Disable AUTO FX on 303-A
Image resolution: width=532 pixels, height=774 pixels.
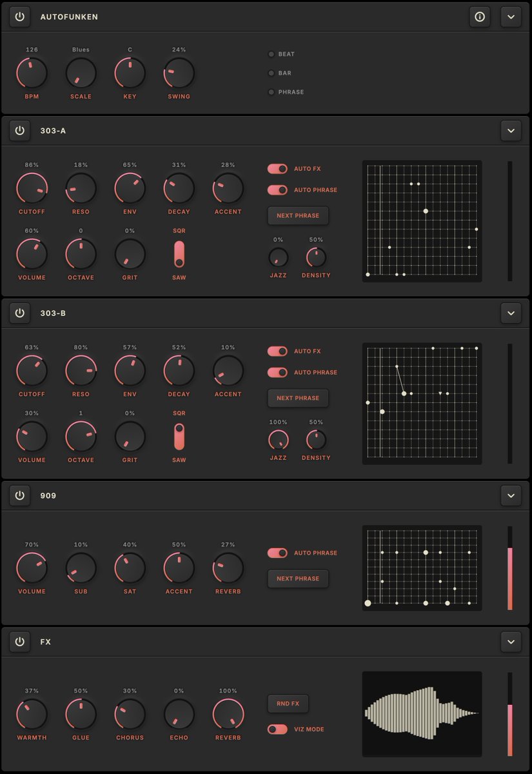point(277,168)
